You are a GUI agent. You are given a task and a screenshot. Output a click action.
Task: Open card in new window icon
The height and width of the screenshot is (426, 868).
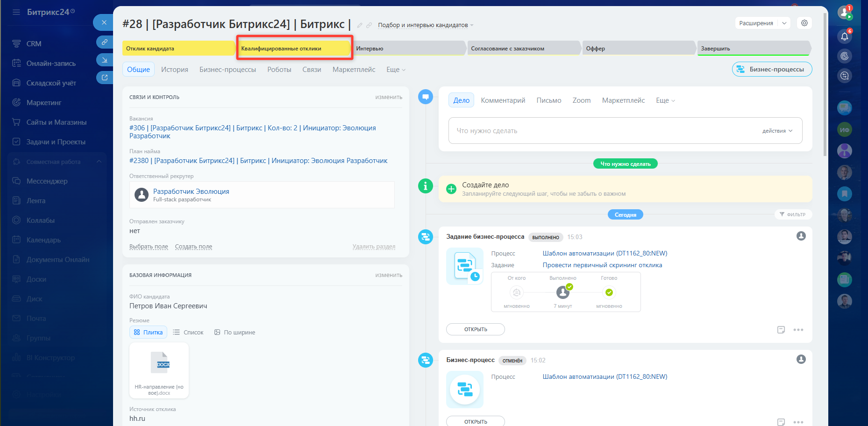coord(104,78)
